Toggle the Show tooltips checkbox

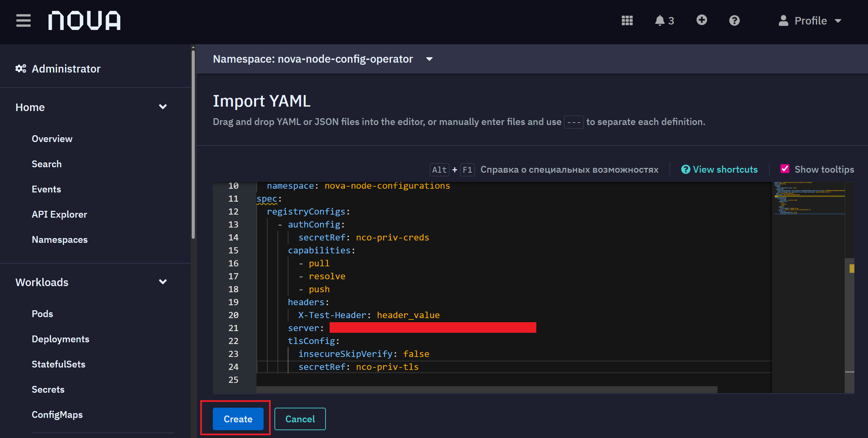point(785,169)
